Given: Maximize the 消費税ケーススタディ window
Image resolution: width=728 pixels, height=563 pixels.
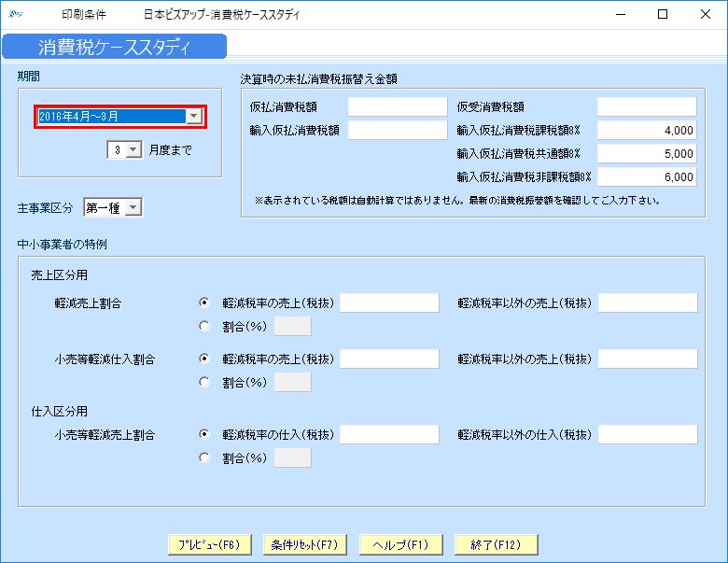Looking at the screenshot, I should (x=663, y=14).
